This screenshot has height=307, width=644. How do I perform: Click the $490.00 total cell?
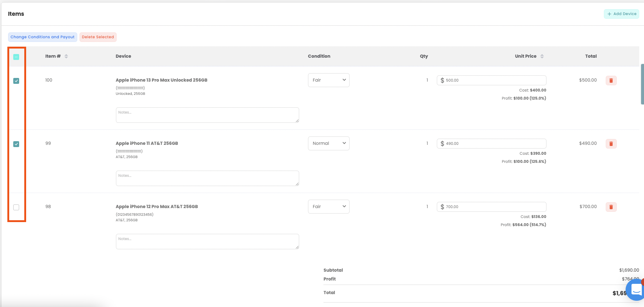point(588,143)
